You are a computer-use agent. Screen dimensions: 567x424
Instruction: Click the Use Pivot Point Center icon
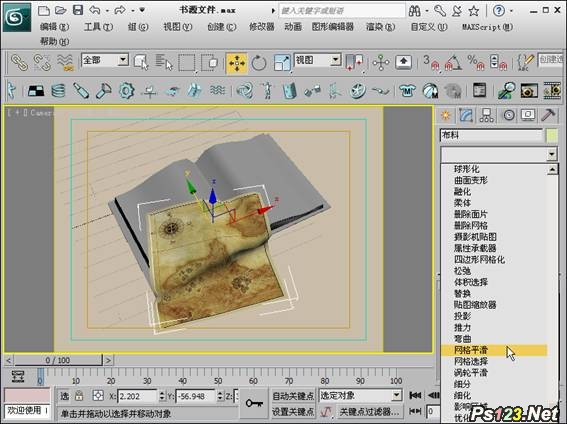(x=354, y=63)
